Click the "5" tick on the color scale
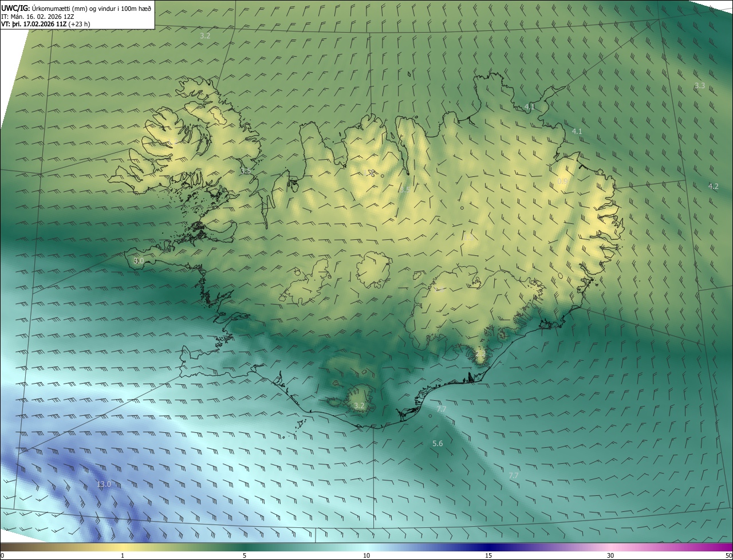Image resolution: width=733 pixels, height=560 pixels. pos(245,555)
